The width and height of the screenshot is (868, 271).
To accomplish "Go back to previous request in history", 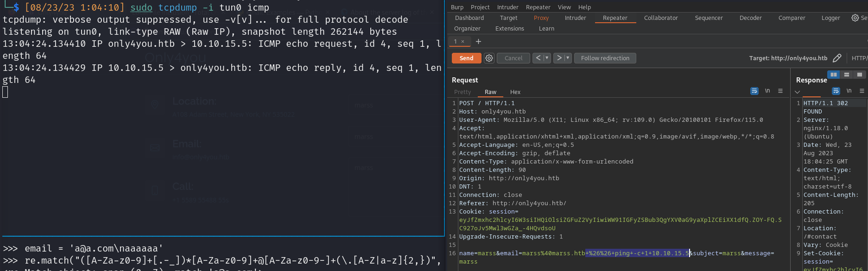I will coord(538,58).
